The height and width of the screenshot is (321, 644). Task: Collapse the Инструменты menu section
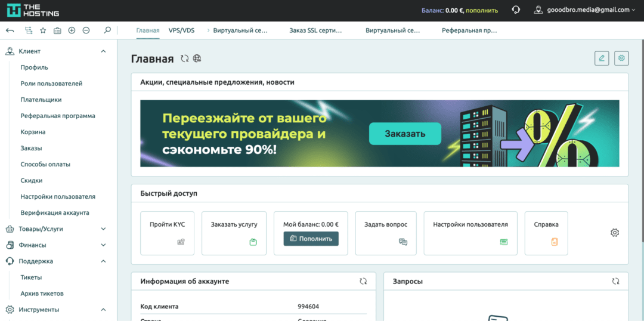[104, 310]
